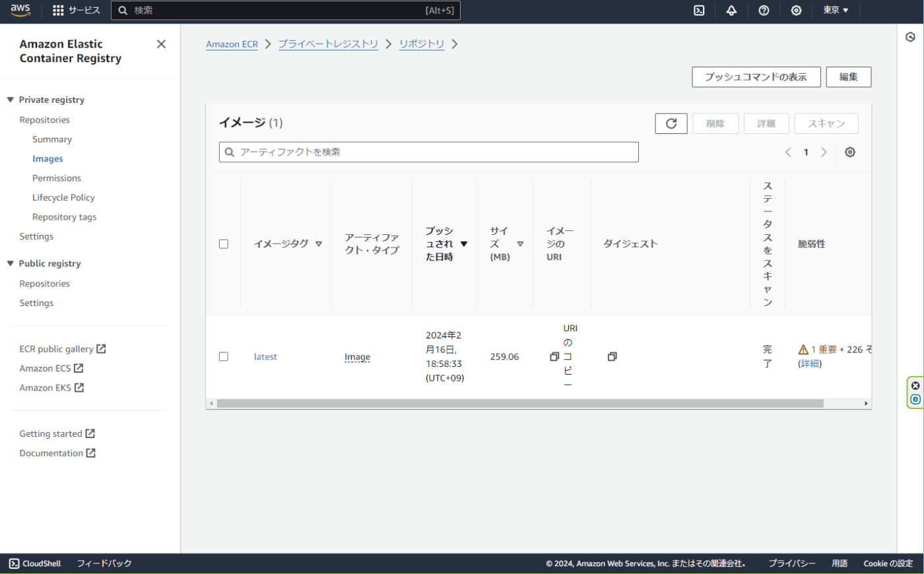Open the right side info panel icon
The image size is (924, 574).
pos(910,38)
